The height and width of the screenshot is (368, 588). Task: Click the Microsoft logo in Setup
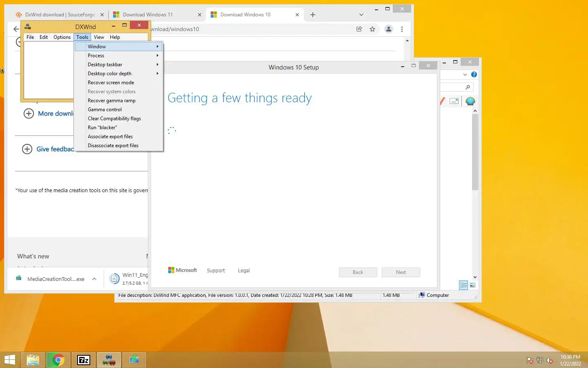[x=183, y=270]
